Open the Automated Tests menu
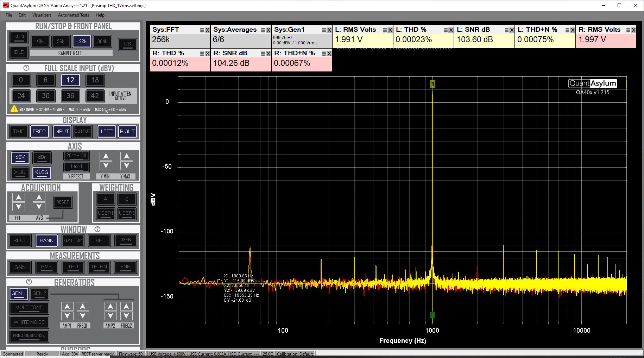The image size is (644, 358). tap(73, 15)
